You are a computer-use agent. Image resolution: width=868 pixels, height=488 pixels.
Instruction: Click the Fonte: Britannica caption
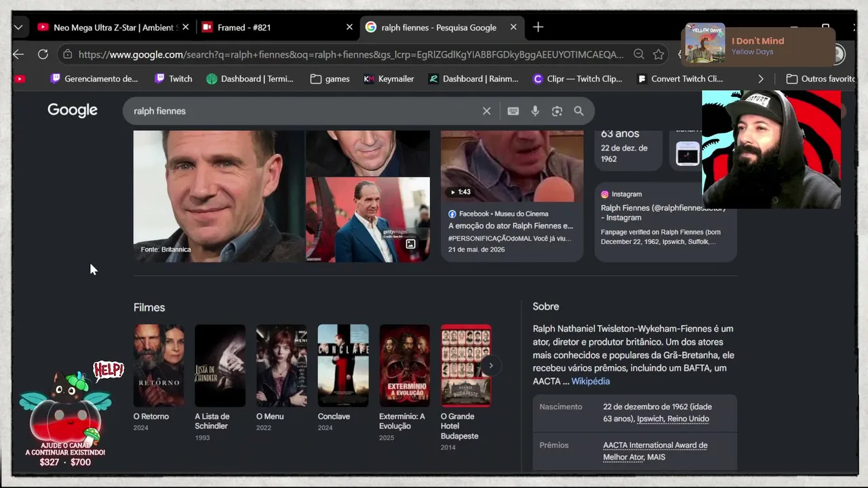click(x=165, y=249)
